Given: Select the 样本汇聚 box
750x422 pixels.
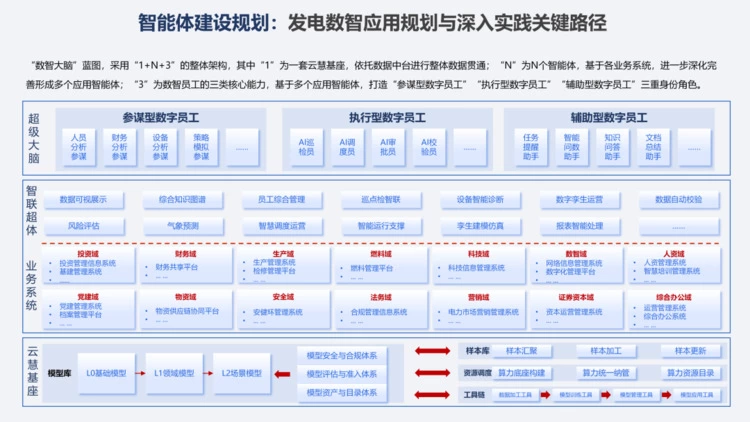Looking at the screenshot, I should (521, 351).
